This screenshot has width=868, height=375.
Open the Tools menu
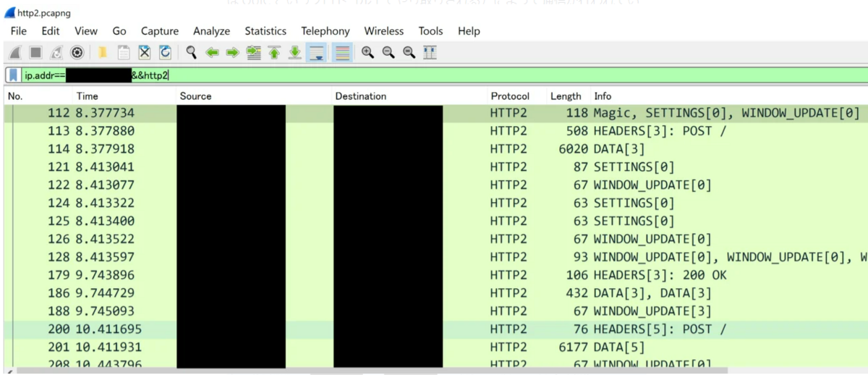pyautogui.click(x=430, y=31)
